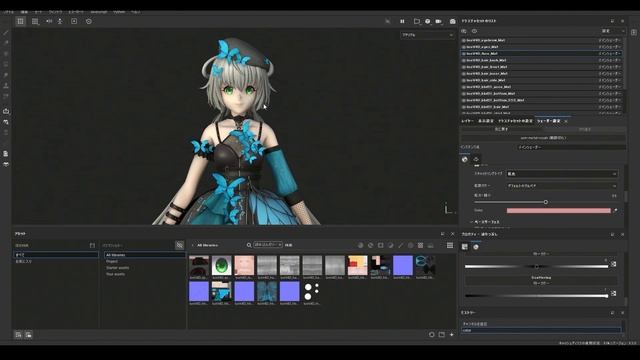Open the ファイル menu
This screenshot has height=360, width=640.
pyautogui.click(x=8, y=12)
